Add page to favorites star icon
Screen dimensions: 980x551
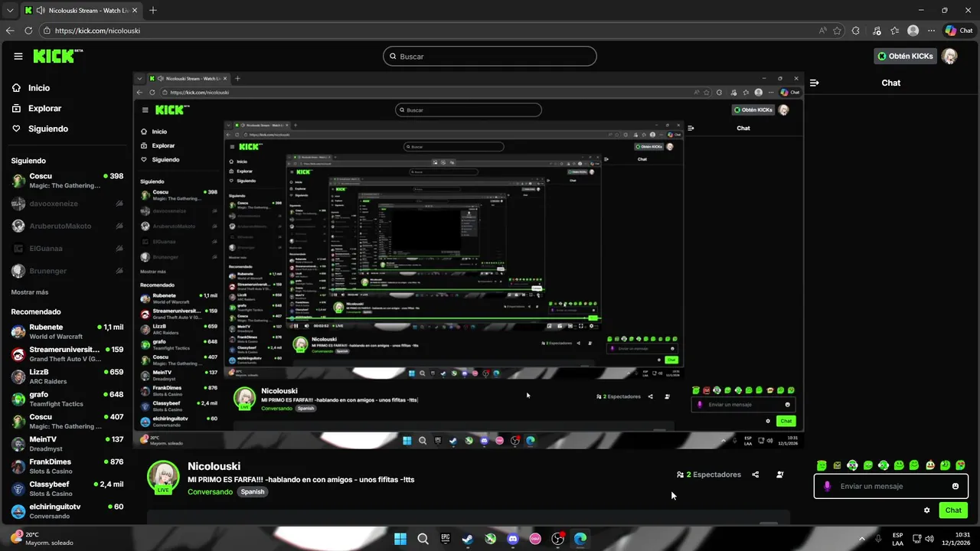click(x=838, y=31)
